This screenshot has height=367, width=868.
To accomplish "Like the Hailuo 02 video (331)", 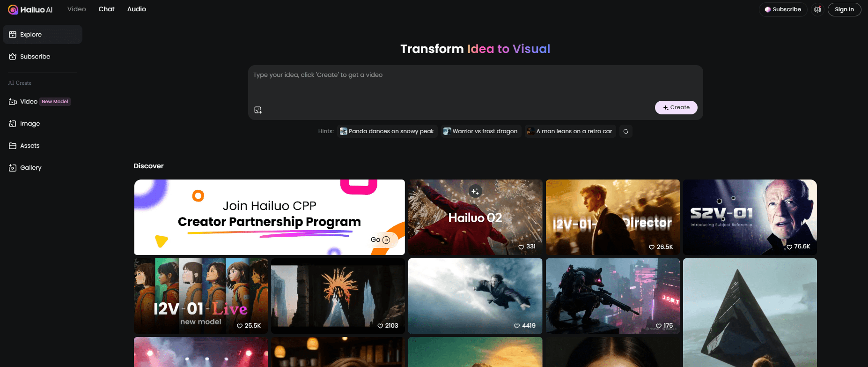I will 521,247.
